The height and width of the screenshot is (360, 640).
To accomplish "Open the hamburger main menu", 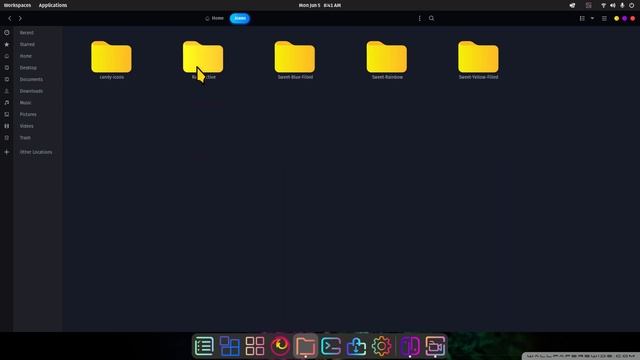I will click(x=604, y=18).
